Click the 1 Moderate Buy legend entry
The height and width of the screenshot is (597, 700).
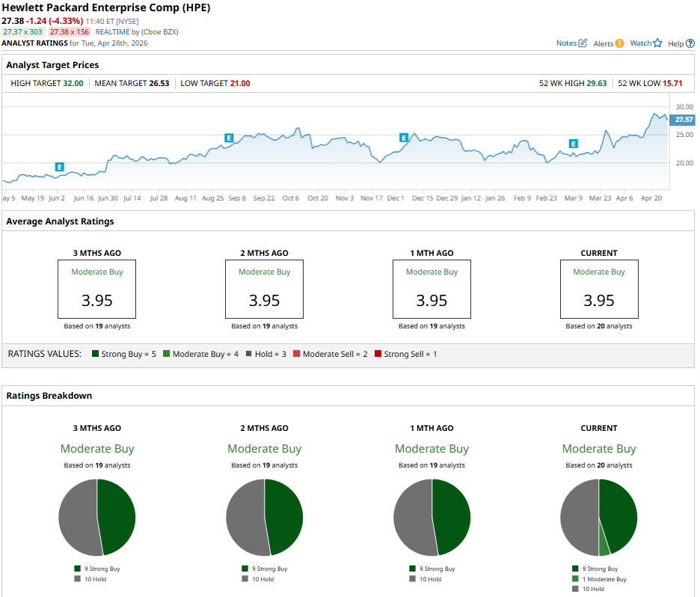coord(603,579)
